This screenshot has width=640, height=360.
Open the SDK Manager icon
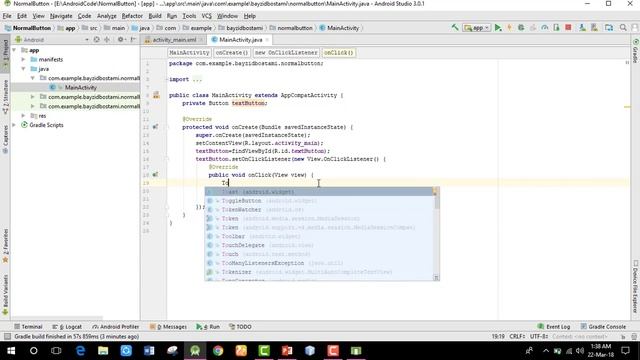[594, 27]
